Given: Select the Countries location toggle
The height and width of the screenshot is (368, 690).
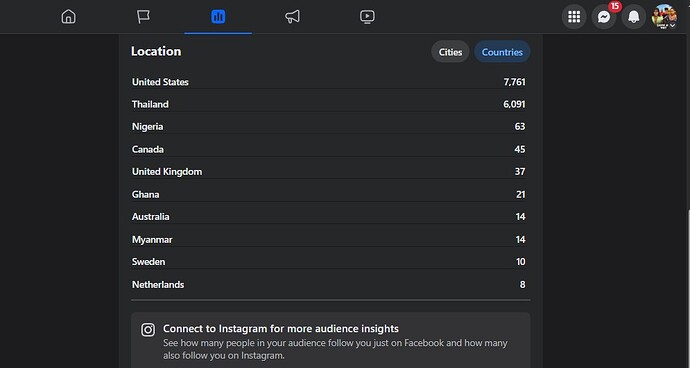Looking at the screenshot, I should point(502,52).
